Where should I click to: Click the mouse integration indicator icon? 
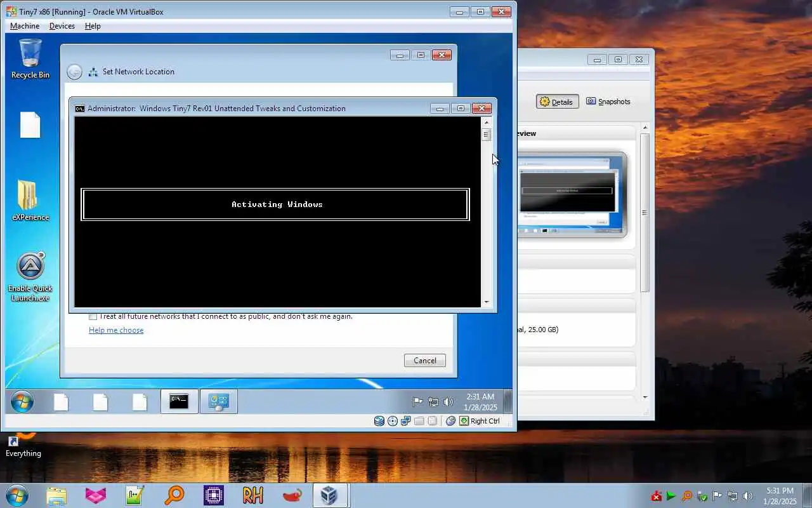[x=451, y=420]
